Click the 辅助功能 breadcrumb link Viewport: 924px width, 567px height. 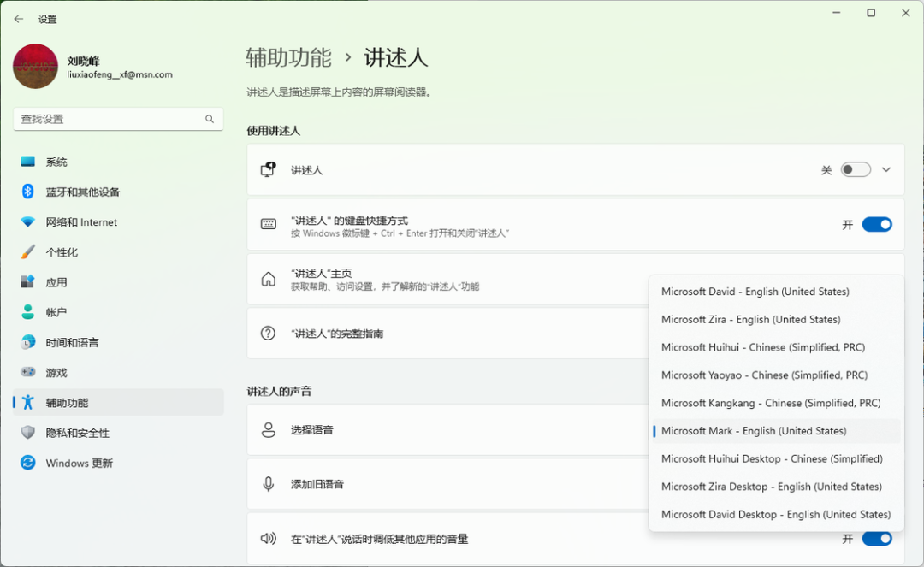pyautogui.click(x=289, y=57)
